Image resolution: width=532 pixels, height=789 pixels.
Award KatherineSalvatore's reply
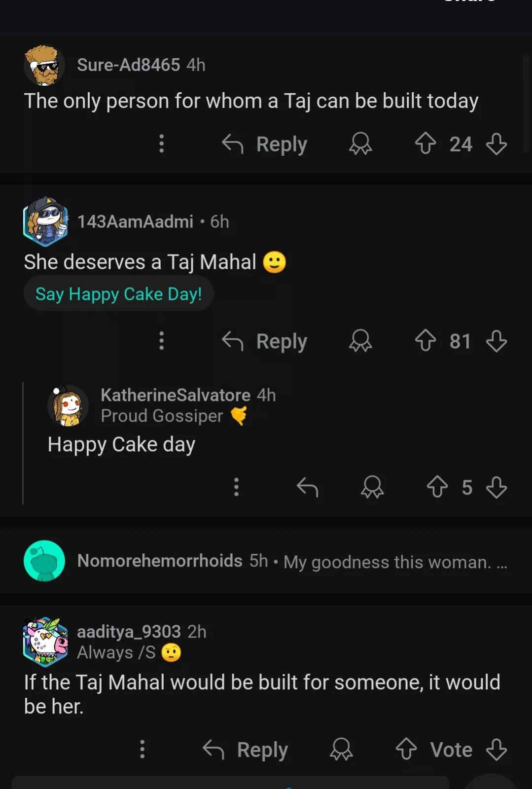[372, 487]
